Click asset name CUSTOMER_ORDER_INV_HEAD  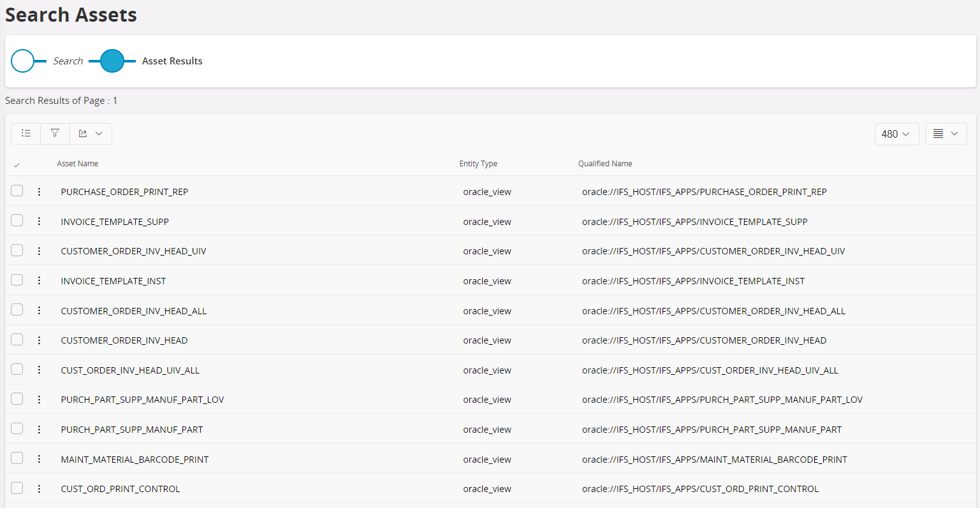coord(124,340)
